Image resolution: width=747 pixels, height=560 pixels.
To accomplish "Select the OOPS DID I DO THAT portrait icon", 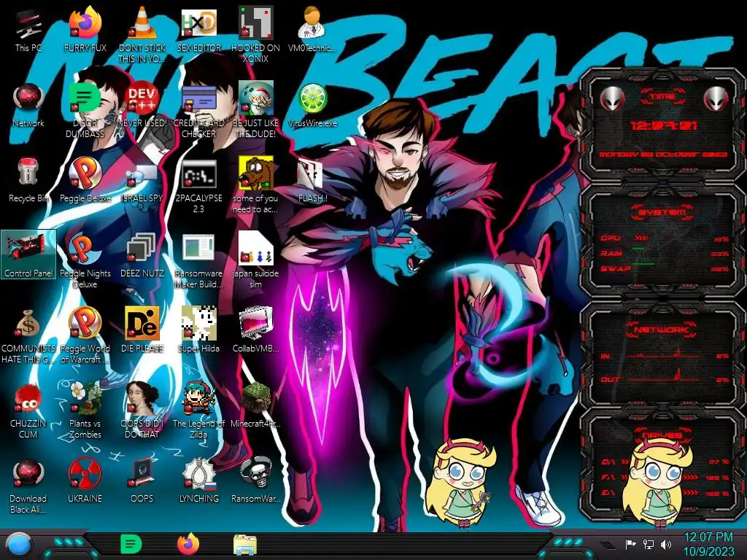I will (x=142, y=411).
